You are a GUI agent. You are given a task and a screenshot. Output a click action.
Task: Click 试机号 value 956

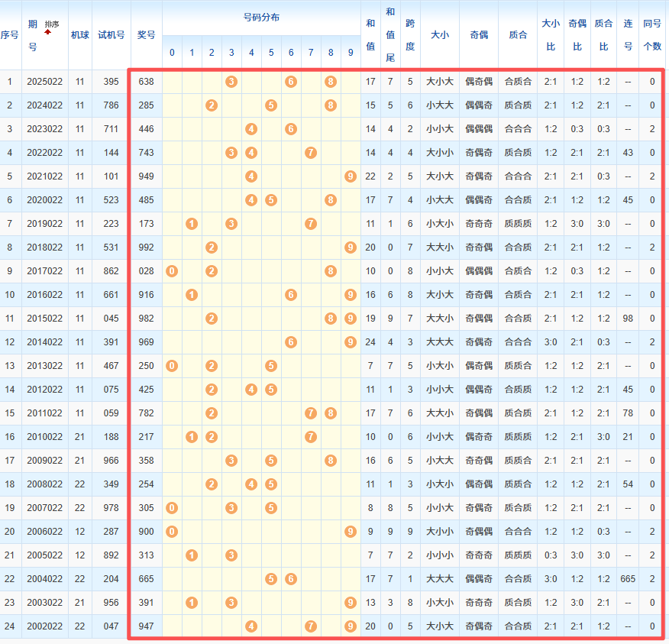[111, 603]
